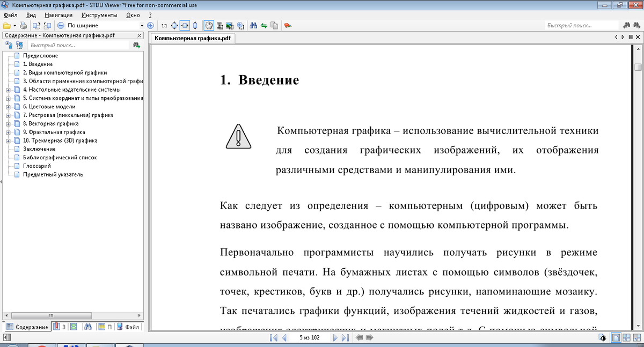Open file via the folder toolbar icon
Image resolution: width=644 pixels, height=347 pixels.
6,25
